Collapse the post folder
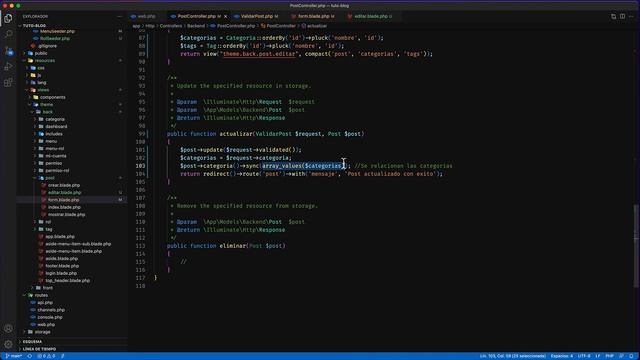Image resolution: width=640 pixels, height=360 pixels. tap(49, 178)
